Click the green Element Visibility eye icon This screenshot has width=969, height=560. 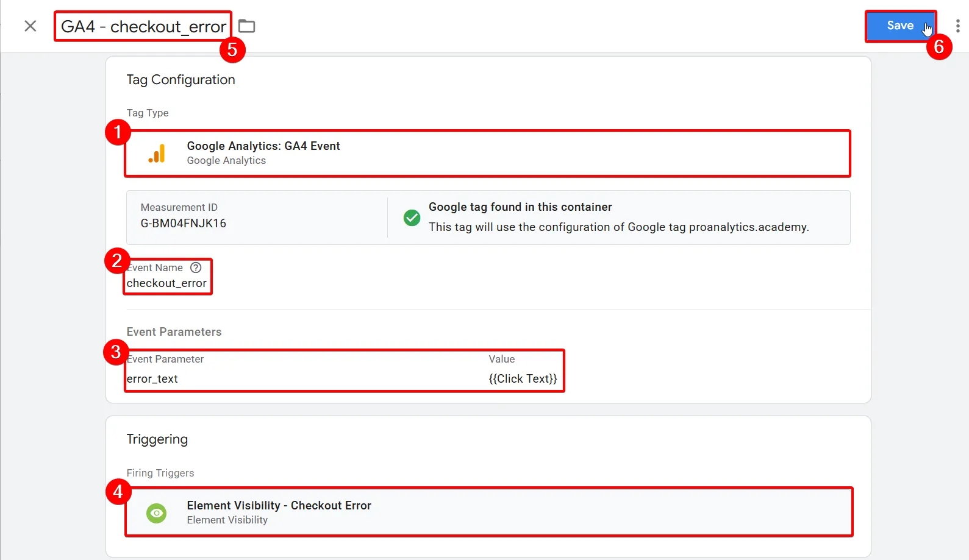click(157, 513)
